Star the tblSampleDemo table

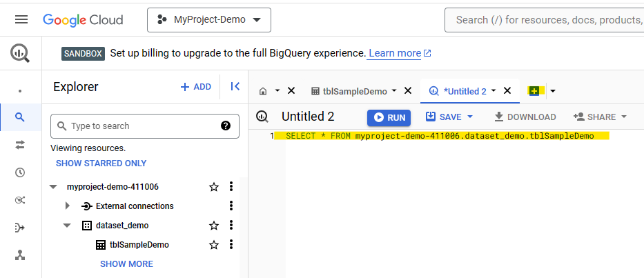[214, 245]
